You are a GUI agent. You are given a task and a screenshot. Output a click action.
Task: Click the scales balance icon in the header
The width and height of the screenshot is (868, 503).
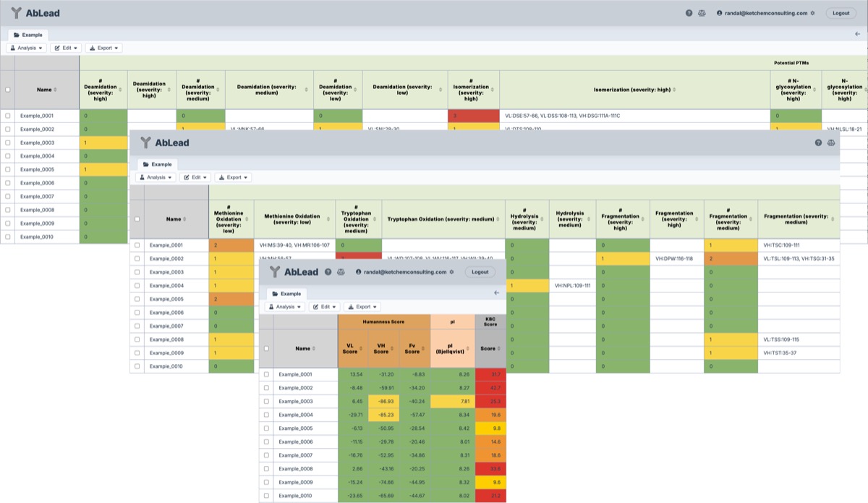(341, 272)
